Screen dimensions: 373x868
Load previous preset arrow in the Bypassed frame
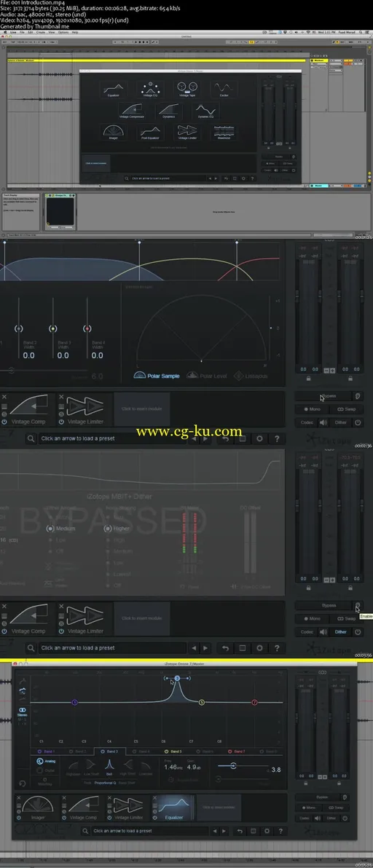(194, 647)
